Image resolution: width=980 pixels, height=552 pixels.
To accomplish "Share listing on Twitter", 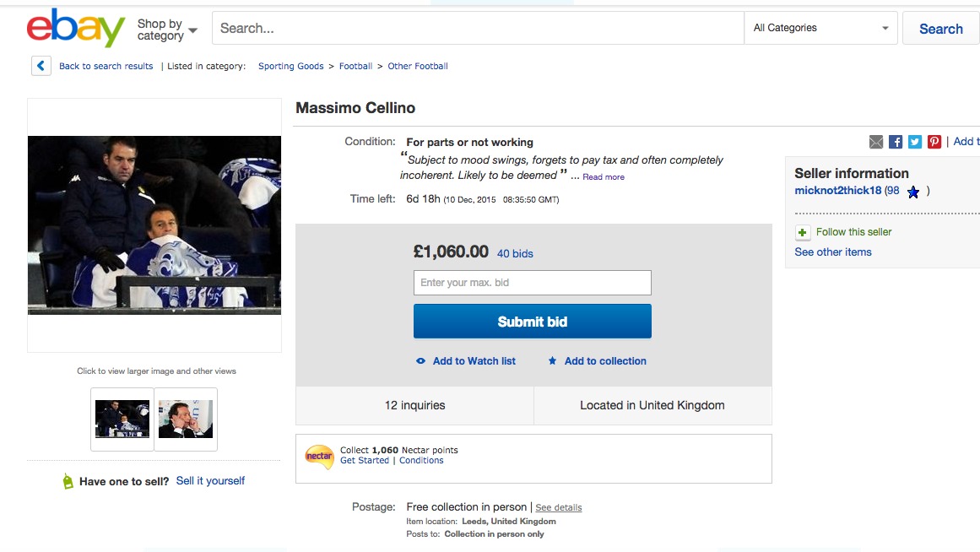I will click(x=915, y=142).
